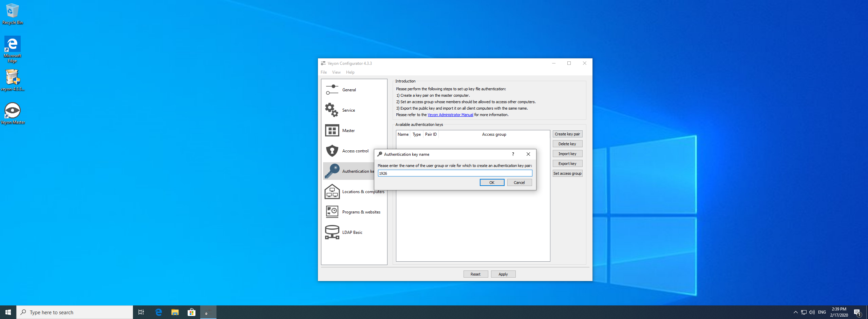Click the Apply button
868x319 pixels.
coord(503,274)
